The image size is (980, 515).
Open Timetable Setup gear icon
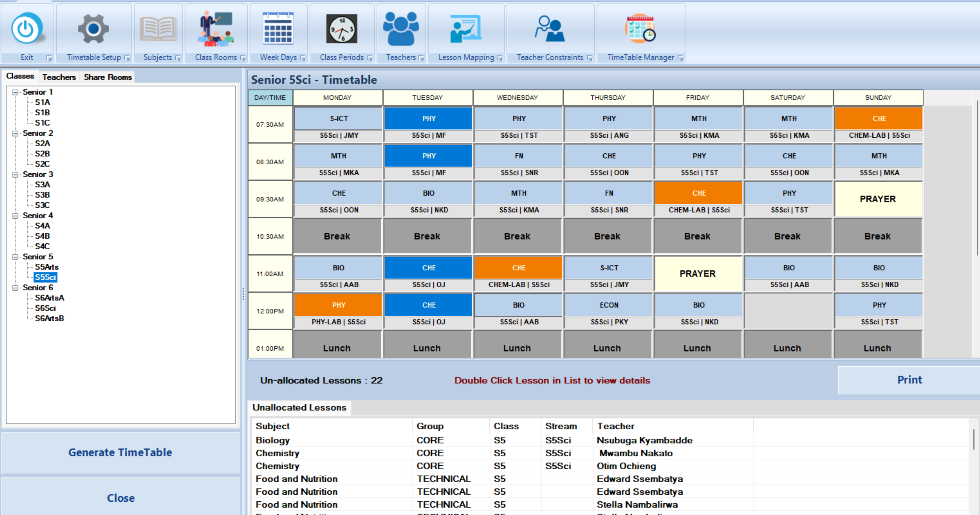(x=93, y=29)
